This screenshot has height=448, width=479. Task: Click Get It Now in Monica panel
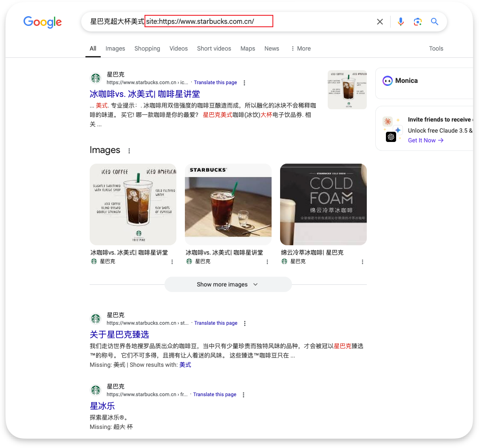425,140
